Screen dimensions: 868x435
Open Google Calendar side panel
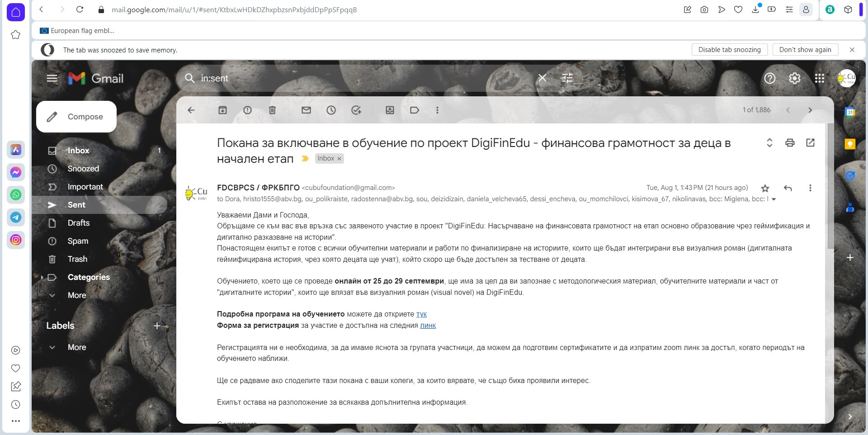click(850, 112)
